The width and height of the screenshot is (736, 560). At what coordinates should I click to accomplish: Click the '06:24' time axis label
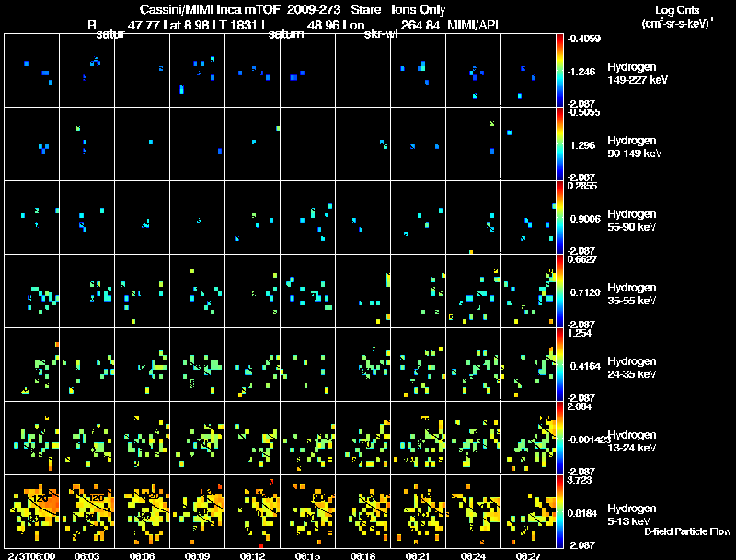click(473, 555)
